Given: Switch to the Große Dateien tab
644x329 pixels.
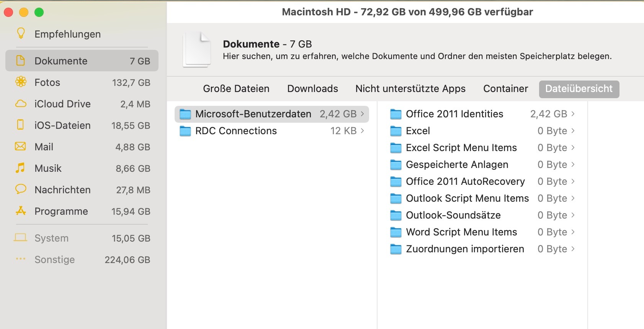Looking at the screenshot, I should click(x=236, y=89).
